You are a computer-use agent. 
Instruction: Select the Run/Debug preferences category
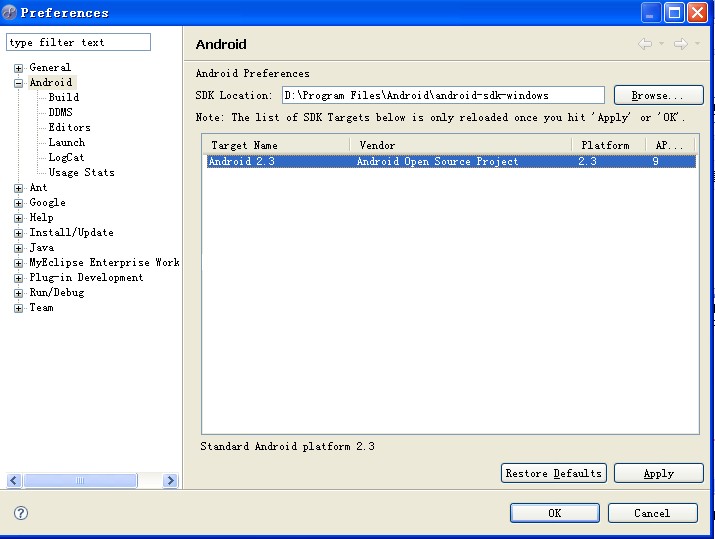tap(57, 293)
